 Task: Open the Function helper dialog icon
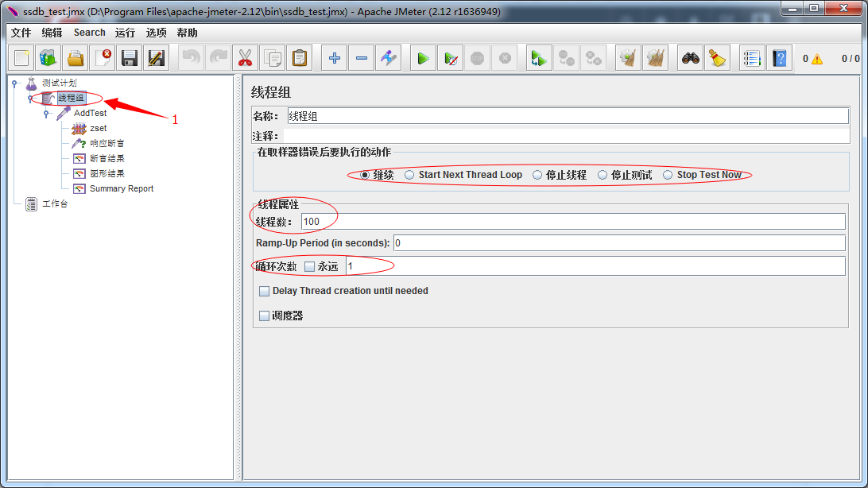752,58
